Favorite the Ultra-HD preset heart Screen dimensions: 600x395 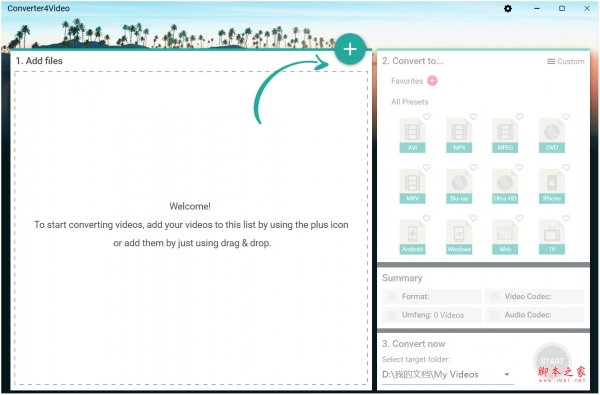click(x=519, y=168)
